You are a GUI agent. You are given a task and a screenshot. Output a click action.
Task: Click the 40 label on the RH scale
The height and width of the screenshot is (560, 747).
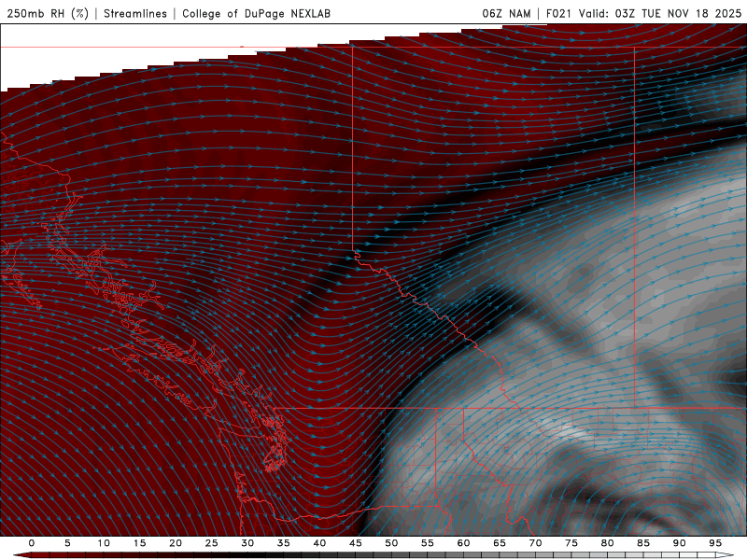[x=319, y=543]
